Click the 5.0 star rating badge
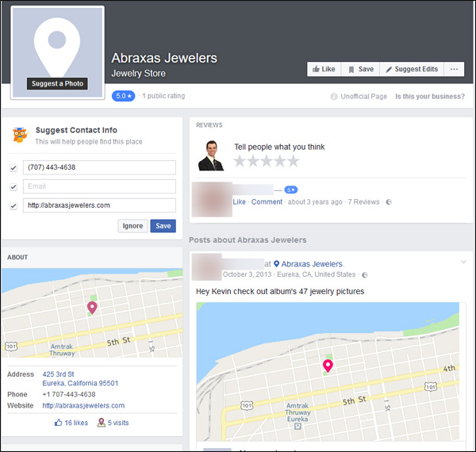The height and width of the screenshot is (452, 476). pyautogui.click(x=123, y=96)
